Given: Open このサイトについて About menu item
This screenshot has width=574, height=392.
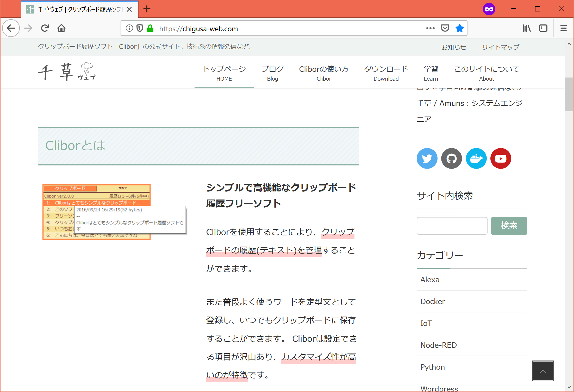Looking at the screenshot, I should click(486, 73).
